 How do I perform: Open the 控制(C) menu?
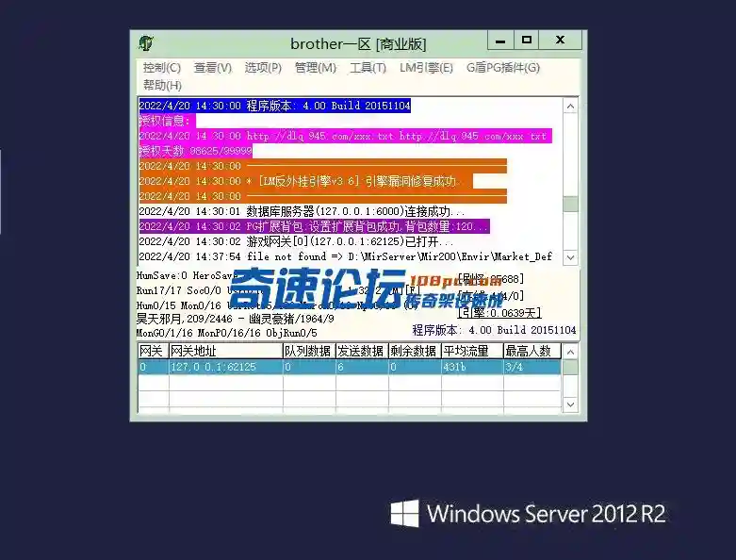tap(161, 68)
